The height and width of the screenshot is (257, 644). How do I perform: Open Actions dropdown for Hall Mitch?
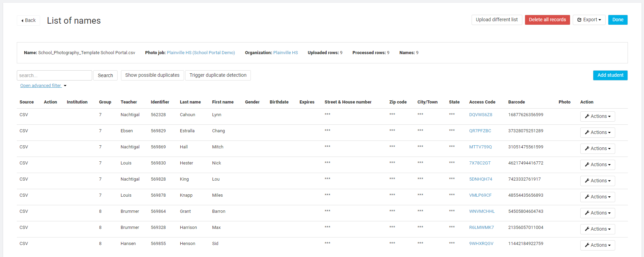point(597,149)
